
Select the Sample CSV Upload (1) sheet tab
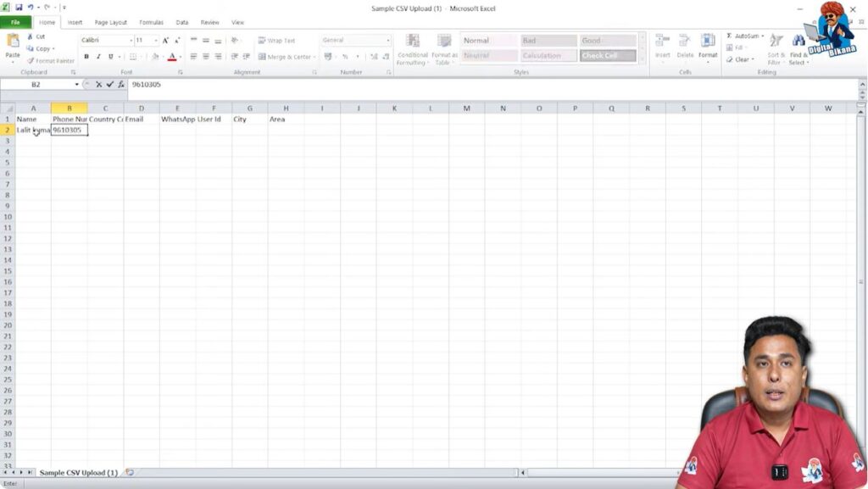click(79, 472)
